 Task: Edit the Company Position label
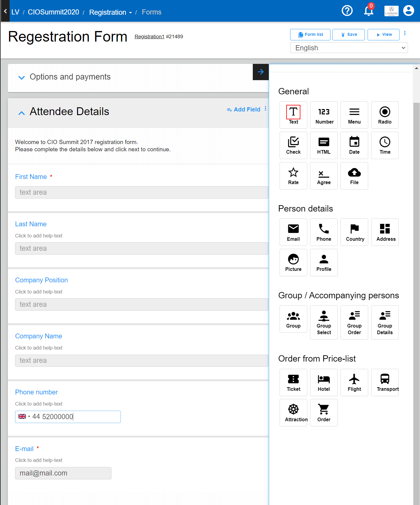[42, 280]
